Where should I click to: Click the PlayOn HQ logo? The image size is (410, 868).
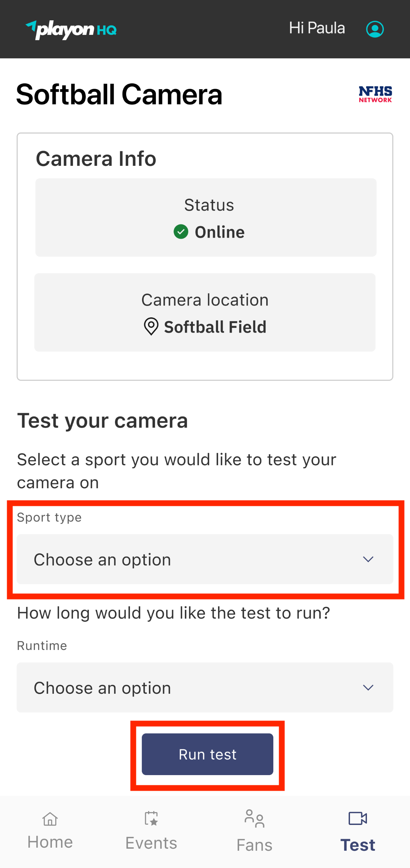pos(71,29)
